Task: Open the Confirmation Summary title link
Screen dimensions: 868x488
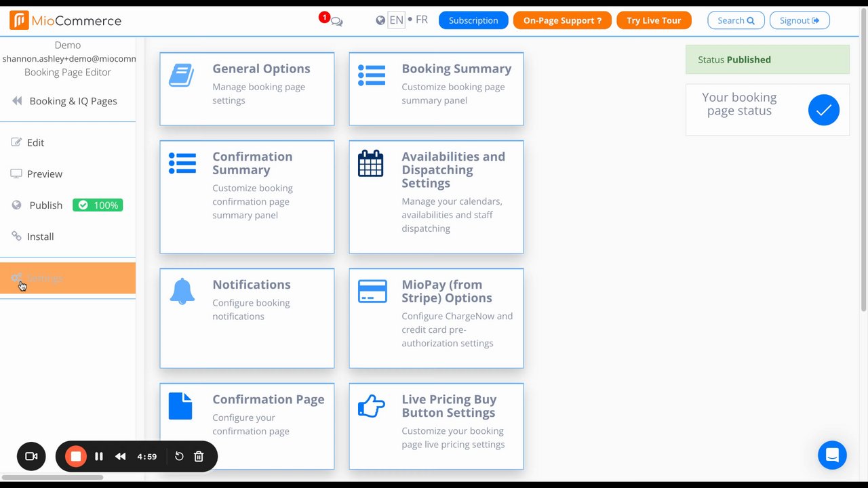Action: click(x=252, y=163)
